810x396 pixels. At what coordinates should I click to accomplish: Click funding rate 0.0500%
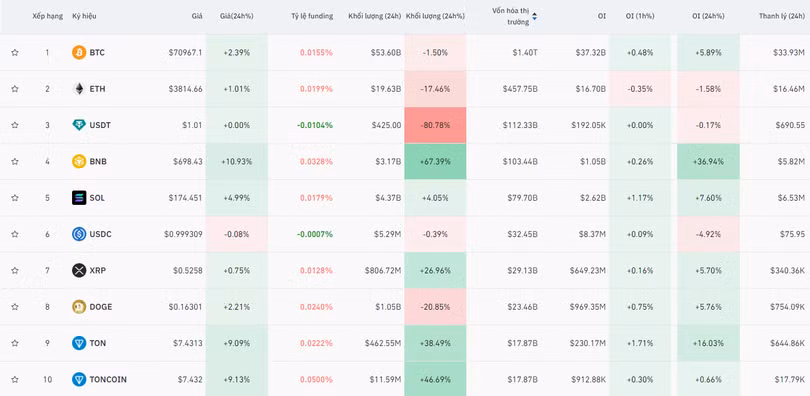tap(317, 379)
